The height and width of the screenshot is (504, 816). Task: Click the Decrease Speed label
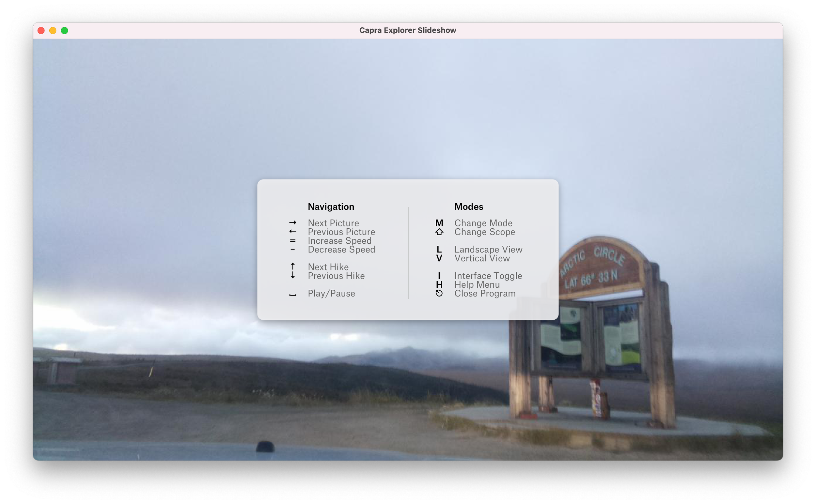341,249
